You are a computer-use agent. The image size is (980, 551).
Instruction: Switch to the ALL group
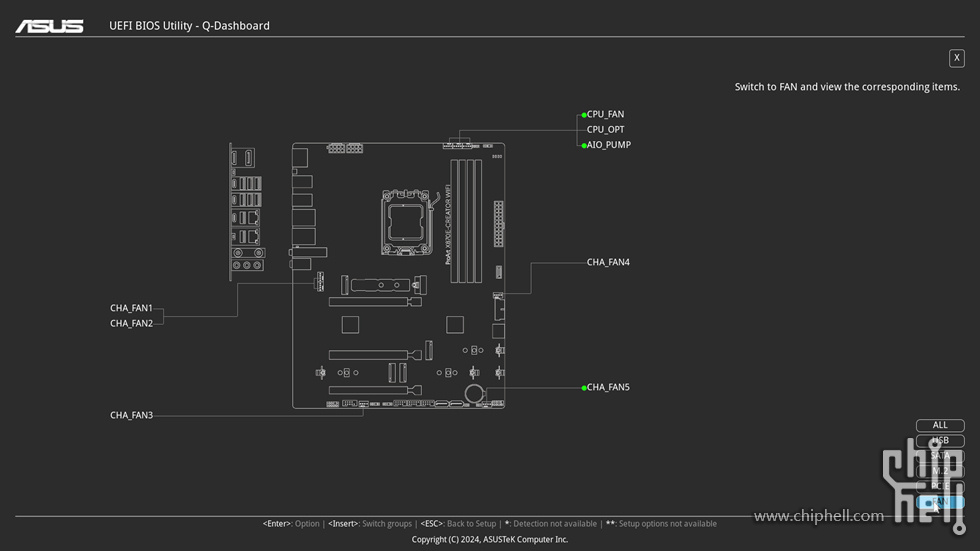(x=940, y=425)
